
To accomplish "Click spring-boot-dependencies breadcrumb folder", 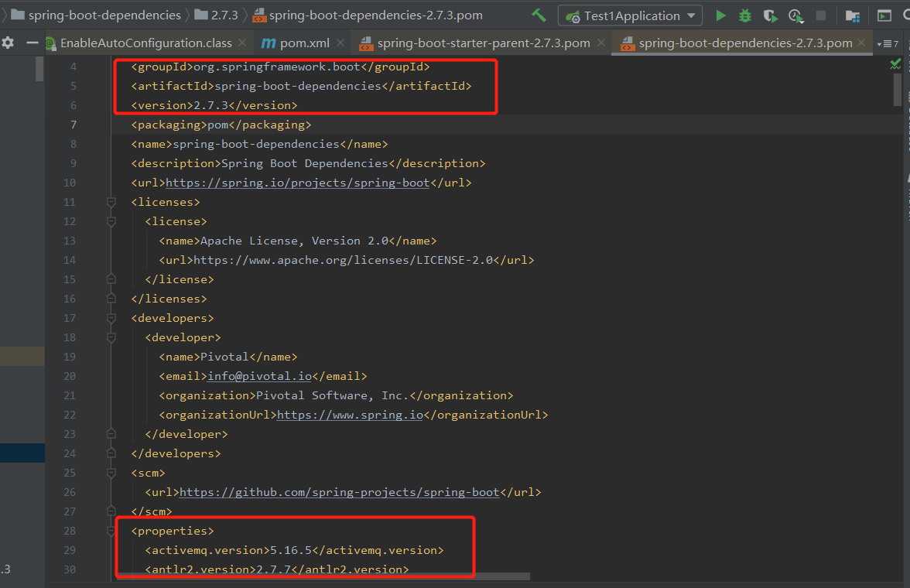I will 96,15.
